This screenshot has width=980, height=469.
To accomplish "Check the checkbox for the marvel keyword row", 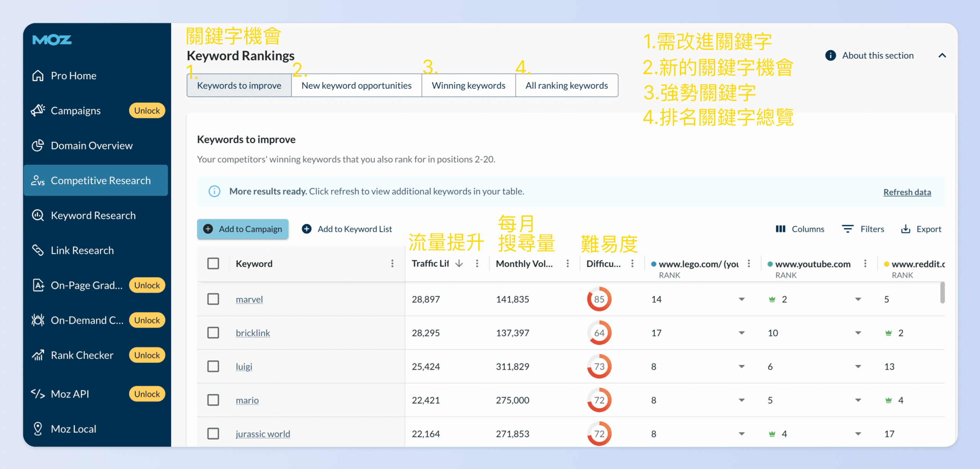I will 213,299.
